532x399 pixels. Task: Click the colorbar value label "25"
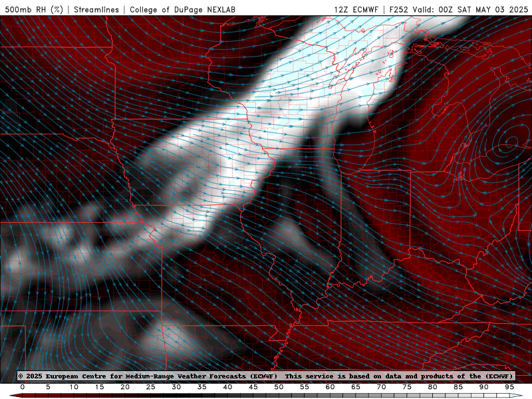tap(151, 387)
